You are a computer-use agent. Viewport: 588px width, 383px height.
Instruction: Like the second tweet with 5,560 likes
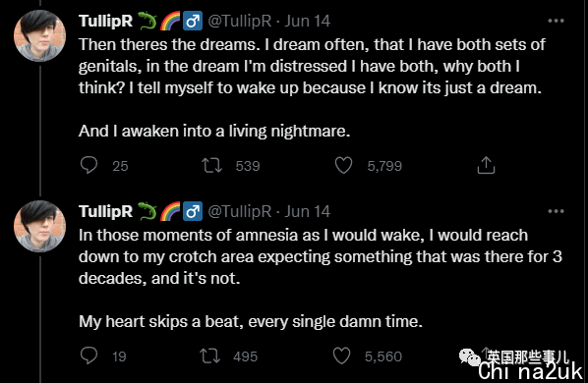pos(341,356)
